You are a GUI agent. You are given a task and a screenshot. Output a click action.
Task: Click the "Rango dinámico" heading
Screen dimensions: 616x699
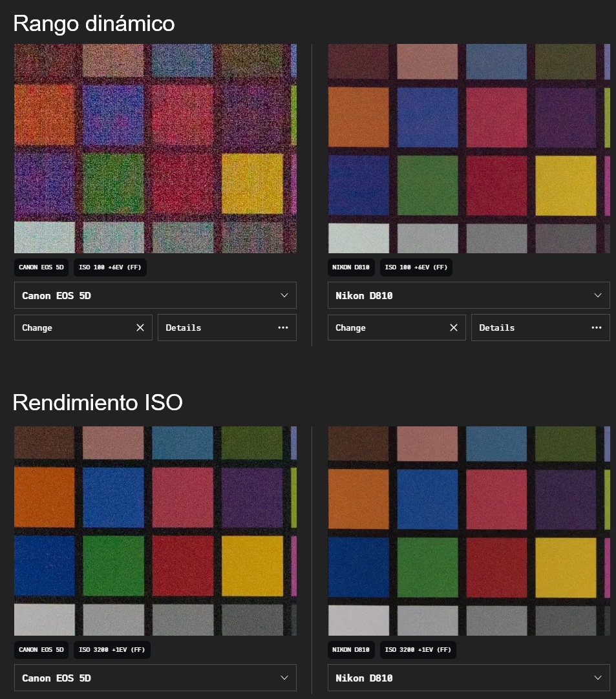pos(94,23)
